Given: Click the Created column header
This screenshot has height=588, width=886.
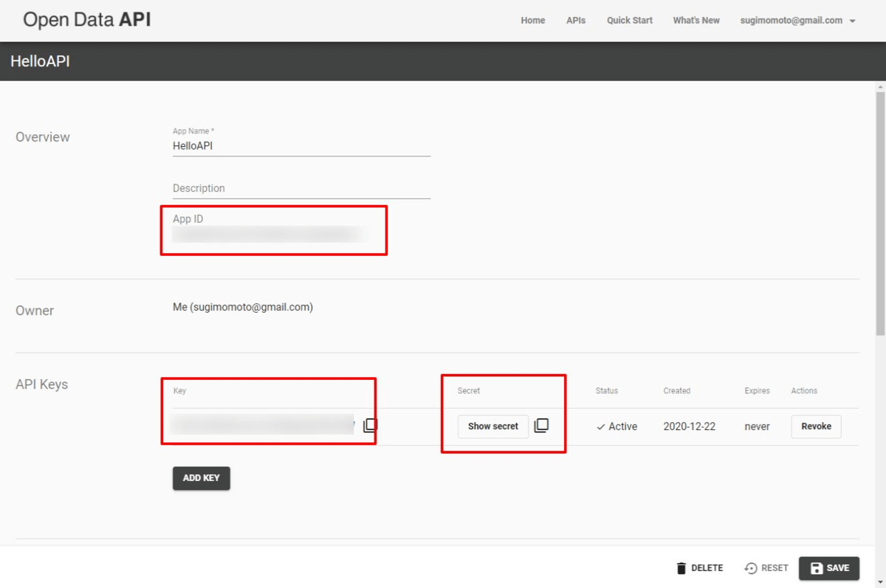Looking at the screenshot, I should point(677,391).
